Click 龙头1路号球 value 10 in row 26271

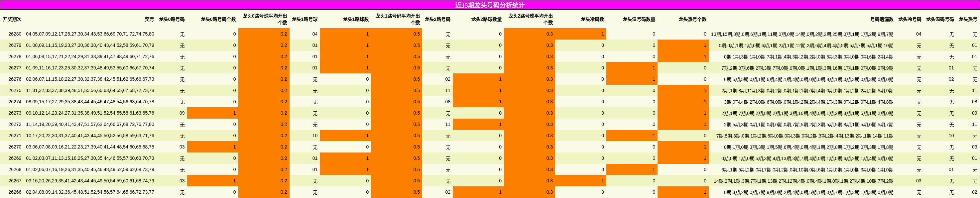[315, 136]
